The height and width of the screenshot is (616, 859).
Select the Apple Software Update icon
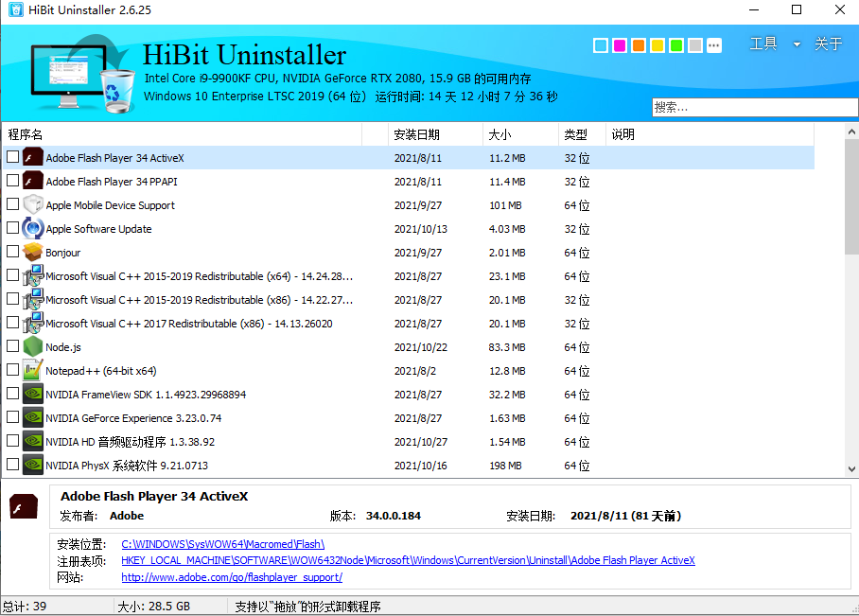(33, 229)
